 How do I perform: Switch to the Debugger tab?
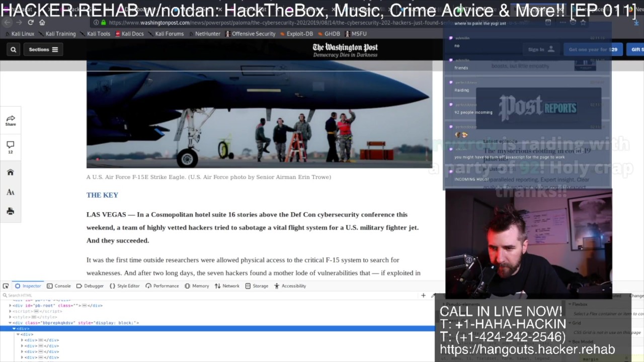pyautogui.click(x=90, y=286)
